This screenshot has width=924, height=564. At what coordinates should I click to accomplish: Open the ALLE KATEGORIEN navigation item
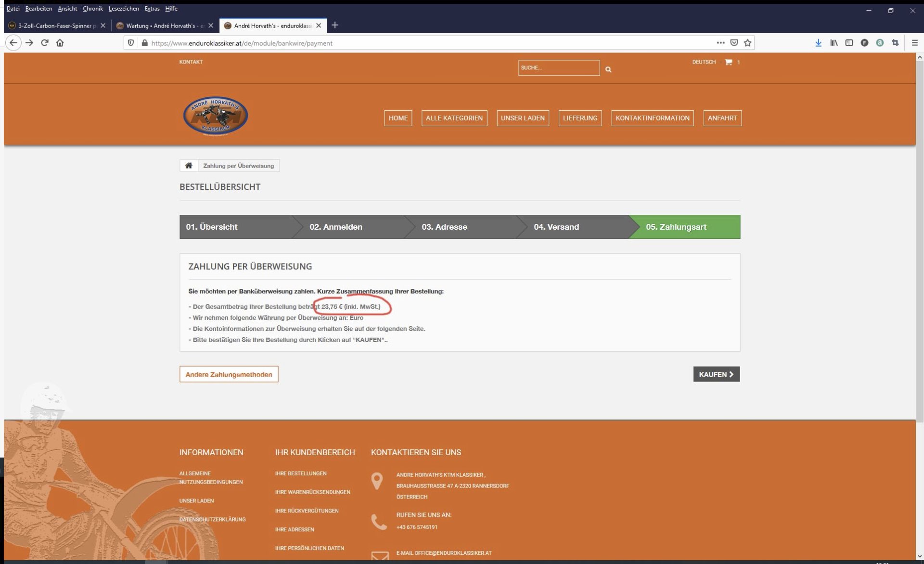point(454,118)
